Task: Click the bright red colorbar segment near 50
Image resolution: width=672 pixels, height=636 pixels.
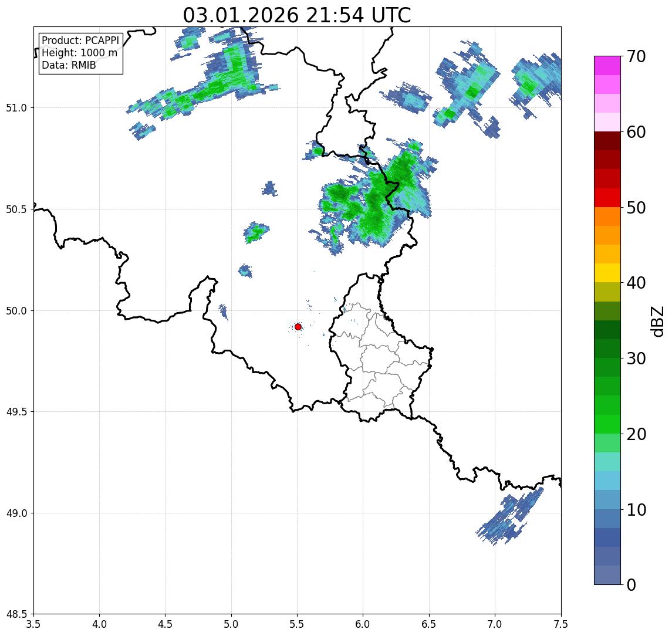Action: (x=607, y=198)
